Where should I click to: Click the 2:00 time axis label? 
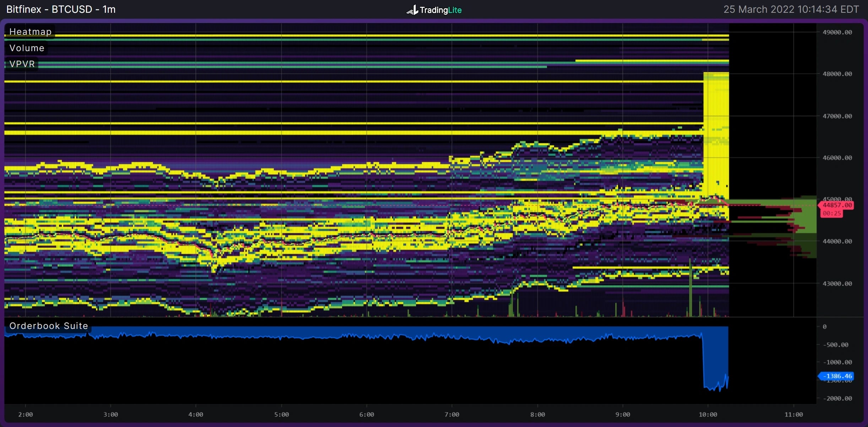pyautogui.click(x=26, y=415)
